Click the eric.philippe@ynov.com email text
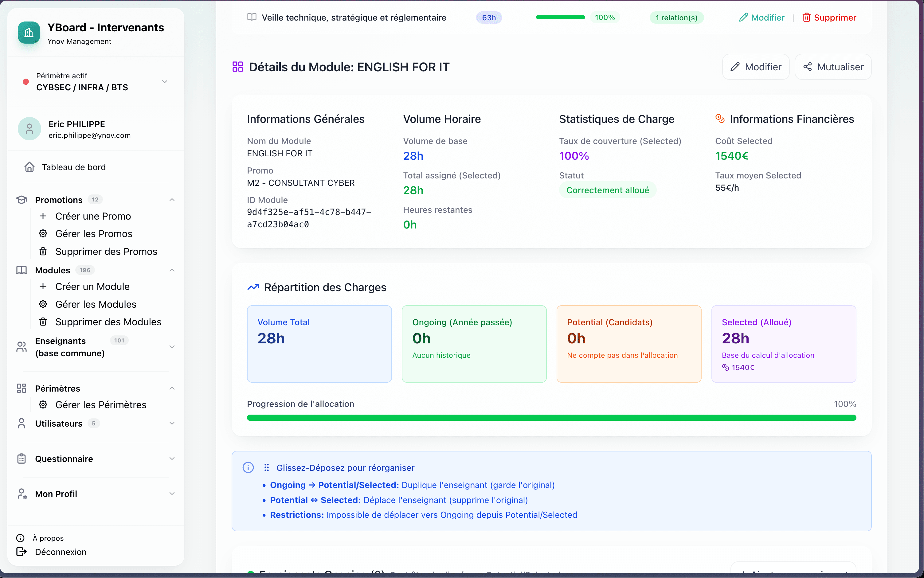924x578 pixels. click(89, 135)
